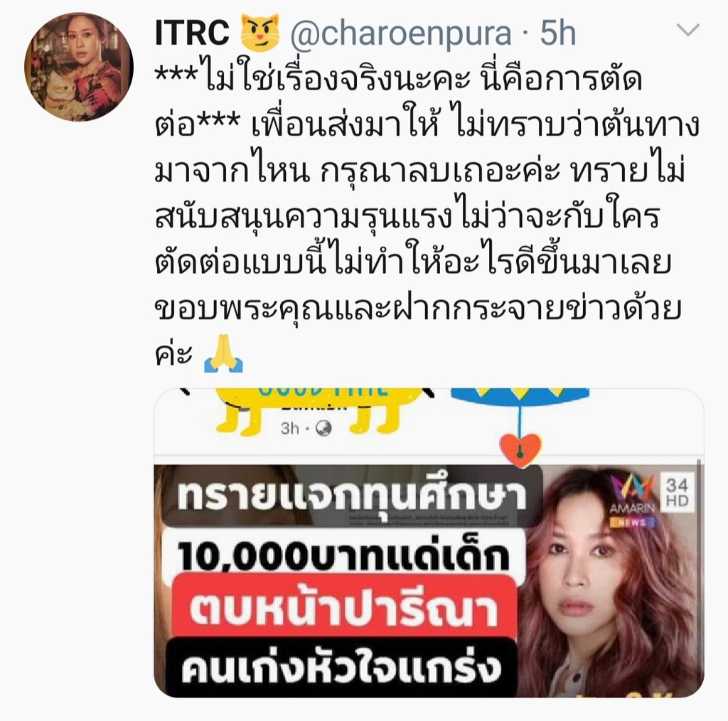Click the cat face emoji beside ITRC
The image size is (728, 721).
pyautogui.click(x=260, y=32)
